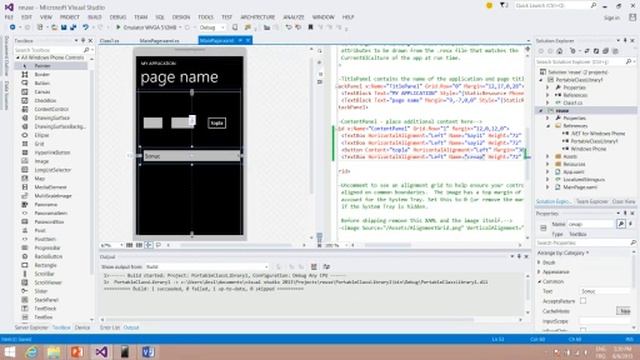Image resolution: width=640 pixels, height=360 pixels.
Task: Click the Search Toolbox field
Action: (x=49, y=50)
